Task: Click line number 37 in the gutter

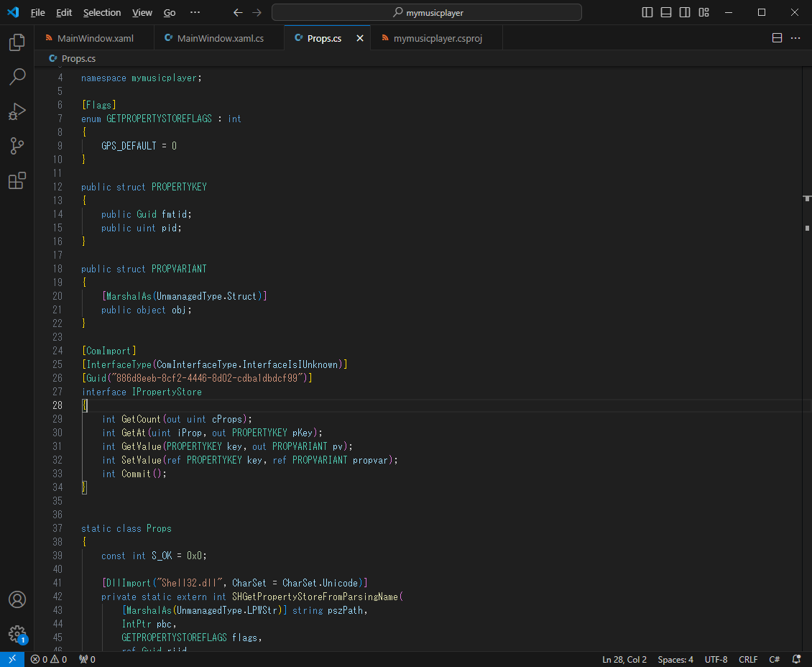Action: click(57, 528)
